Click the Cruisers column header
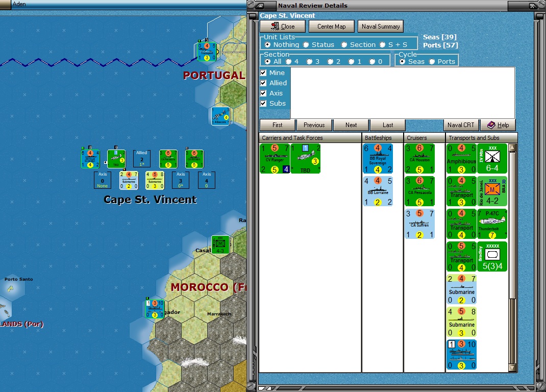The height and width of the screenshot is (392, 546). point(424,138)
